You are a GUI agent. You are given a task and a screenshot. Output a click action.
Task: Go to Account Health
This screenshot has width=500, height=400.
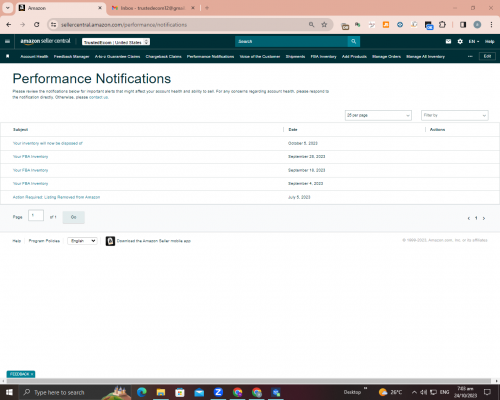[34, 56]
